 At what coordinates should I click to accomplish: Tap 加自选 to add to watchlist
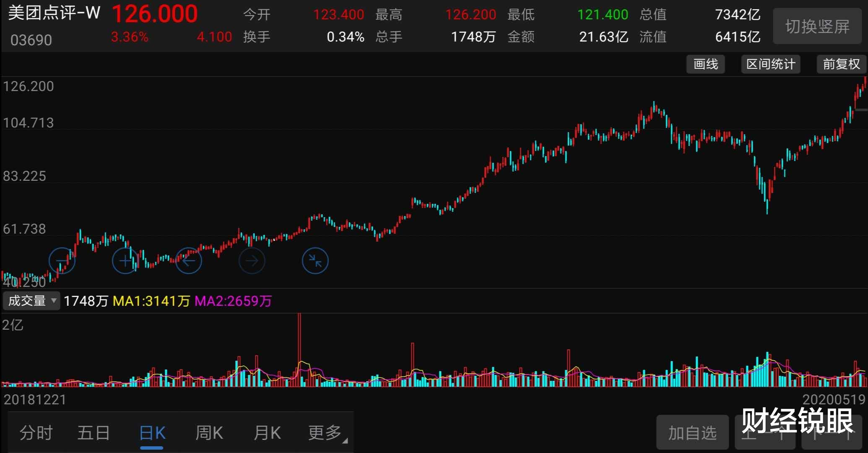click(692, 432)
